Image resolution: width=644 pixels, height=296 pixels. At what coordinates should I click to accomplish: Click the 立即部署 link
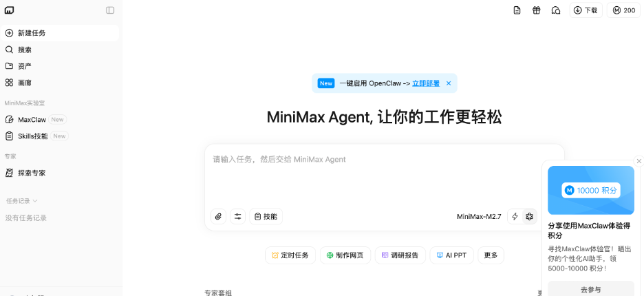[x=426, y=83]
